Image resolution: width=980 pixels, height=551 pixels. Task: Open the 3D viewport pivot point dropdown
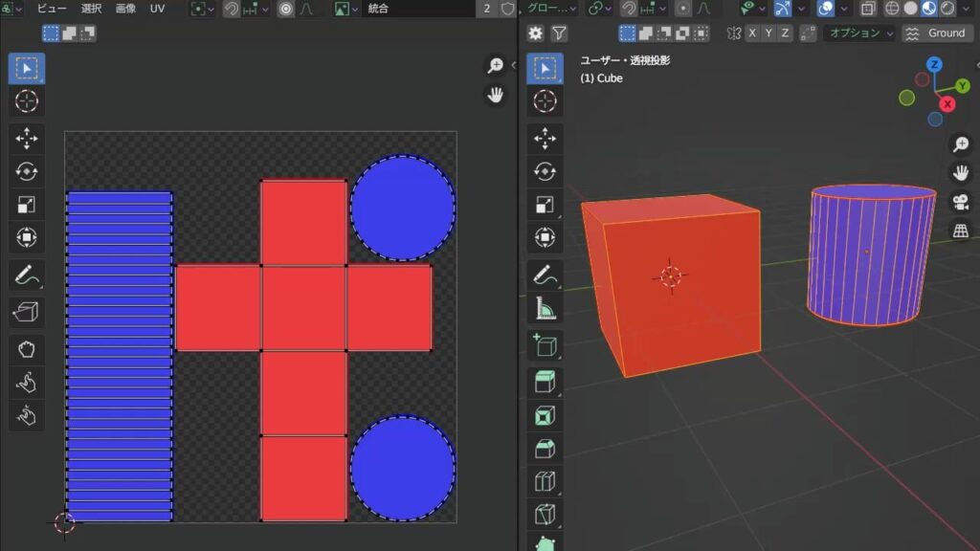pos(598,9)
